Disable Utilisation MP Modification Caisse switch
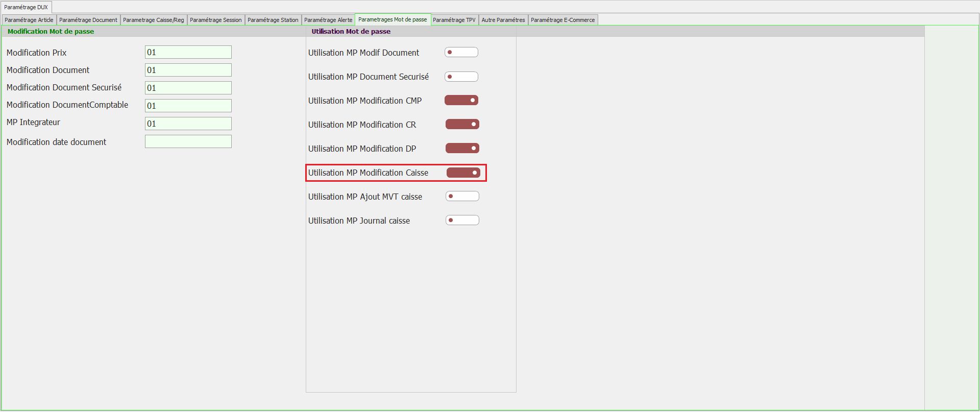Image resolution: width=980 pixels, height=412 pixels. pyautogui.click(x=463, y=173)
